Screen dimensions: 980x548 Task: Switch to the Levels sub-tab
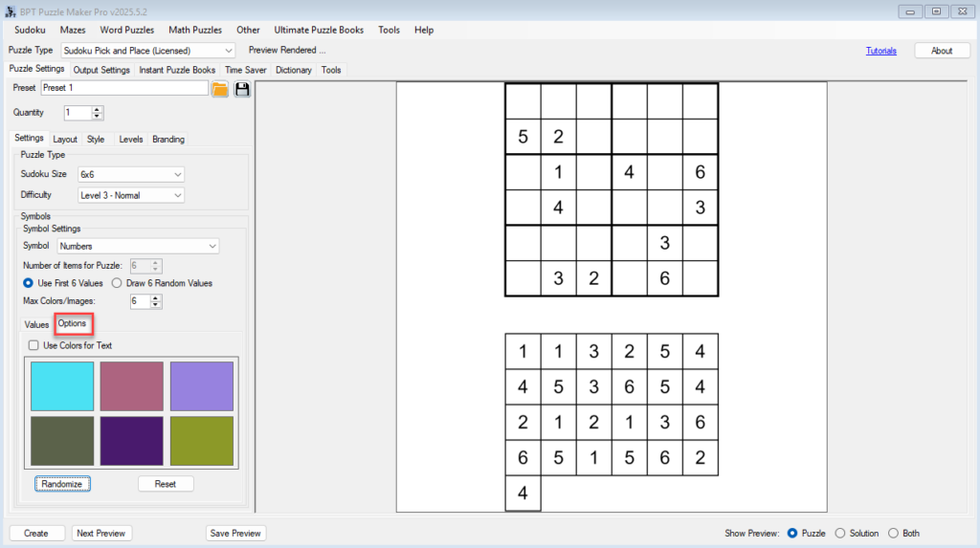(x=130, y=140)
